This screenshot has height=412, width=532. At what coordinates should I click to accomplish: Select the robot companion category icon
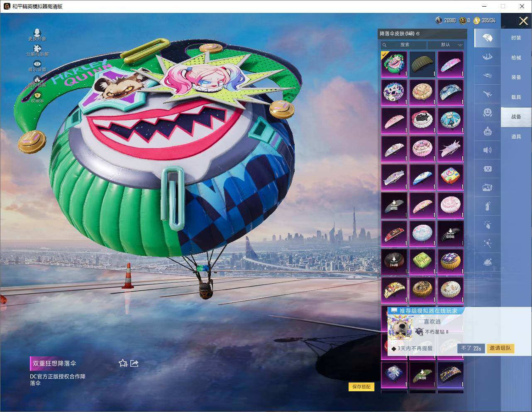coord(488,132)
